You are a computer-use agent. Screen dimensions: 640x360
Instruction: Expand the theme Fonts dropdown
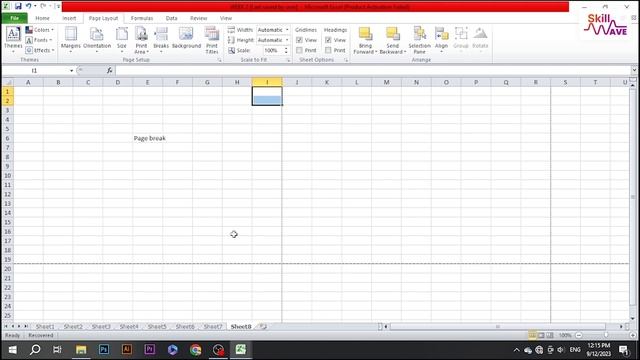(x=39, y=40)
